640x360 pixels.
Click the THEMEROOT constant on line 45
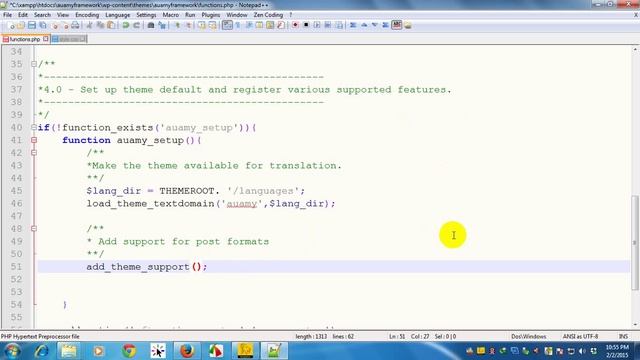[187, 191]
